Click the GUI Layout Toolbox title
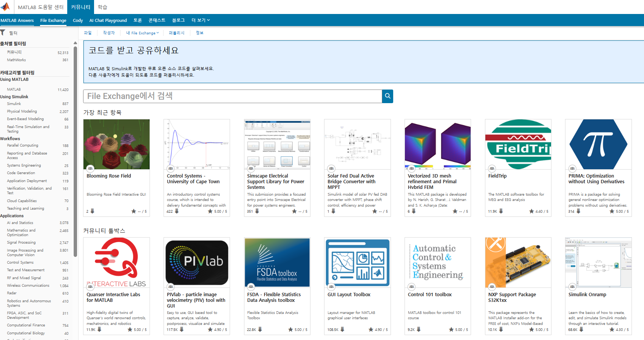The width and height of the screenshot is (644, 340). click(x=349, y=295)
